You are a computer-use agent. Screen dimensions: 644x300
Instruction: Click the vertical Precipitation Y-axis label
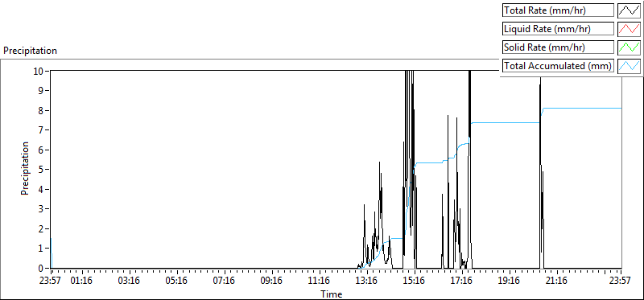[25, 169]
